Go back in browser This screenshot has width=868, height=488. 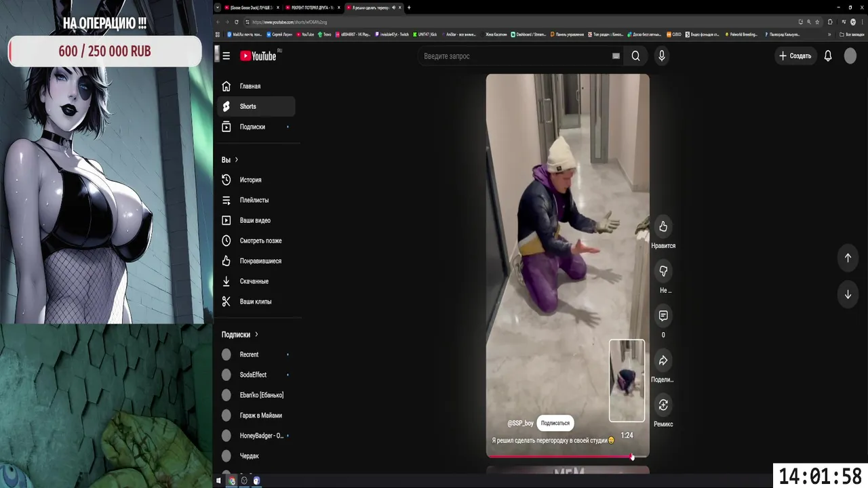pos(218,22)
